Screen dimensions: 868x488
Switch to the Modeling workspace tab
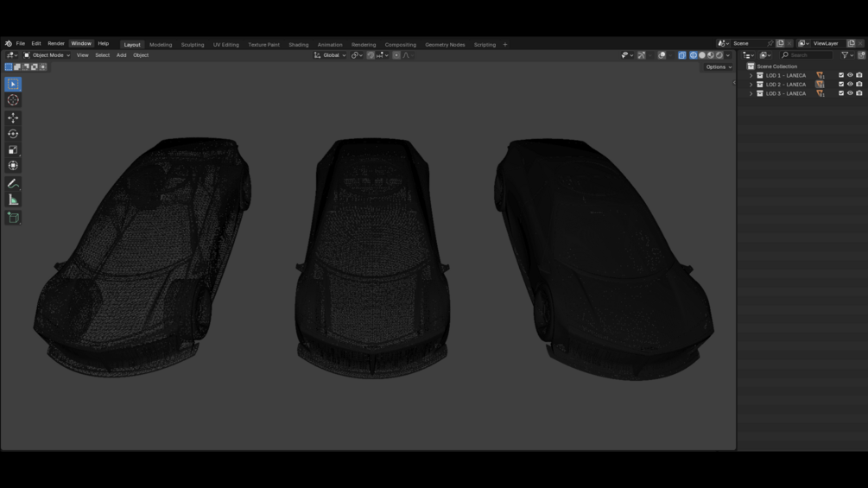click(161, 45)
